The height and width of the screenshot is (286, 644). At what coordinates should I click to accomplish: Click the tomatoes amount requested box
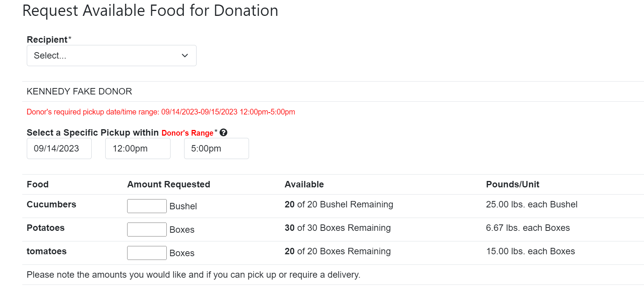click(x=147, y=253)
